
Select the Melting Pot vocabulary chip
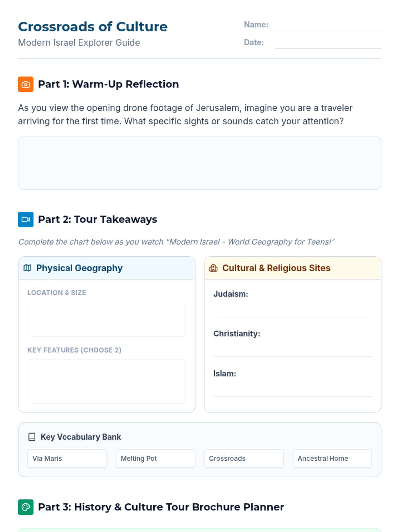(155, 458)
